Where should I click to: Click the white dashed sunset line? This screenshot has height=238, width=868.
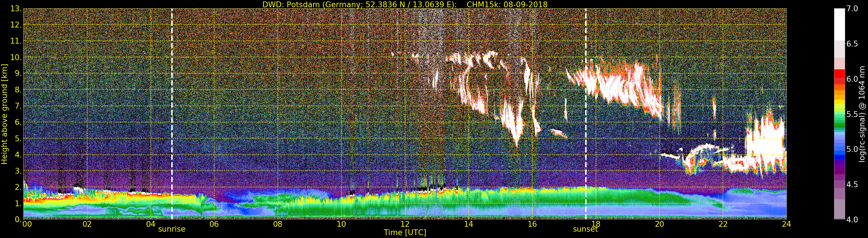coord(586,114)
